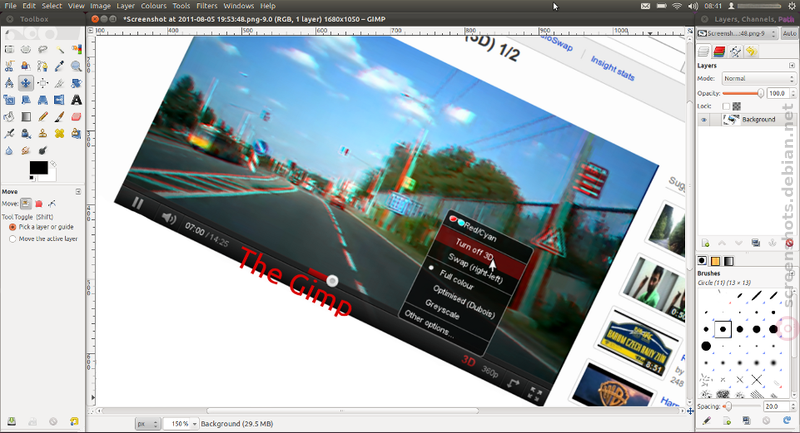Open the zoom level dropdown showing 150%
The image size is (800, 433).
(x=181, y=424)
